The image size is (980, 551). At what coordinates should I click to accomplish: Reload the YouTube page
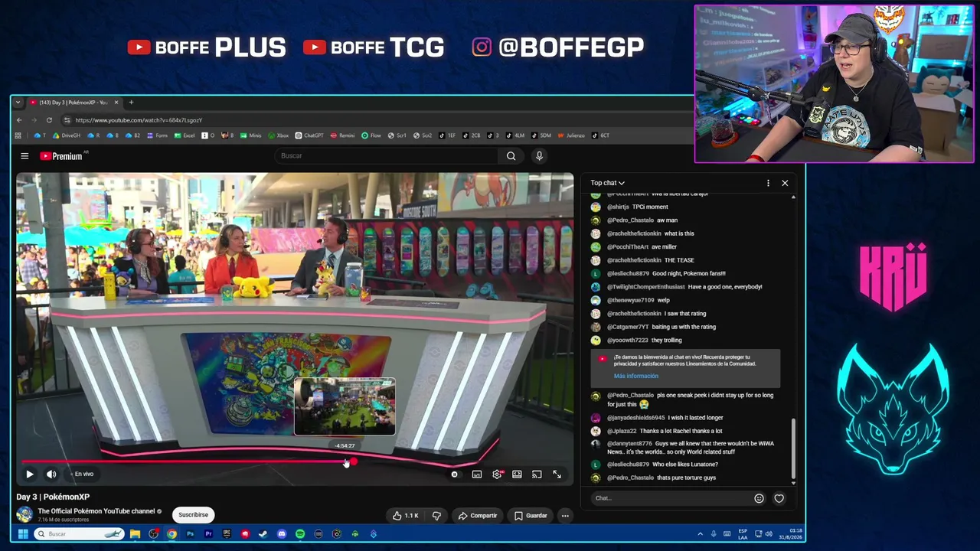tap(49, 120)
